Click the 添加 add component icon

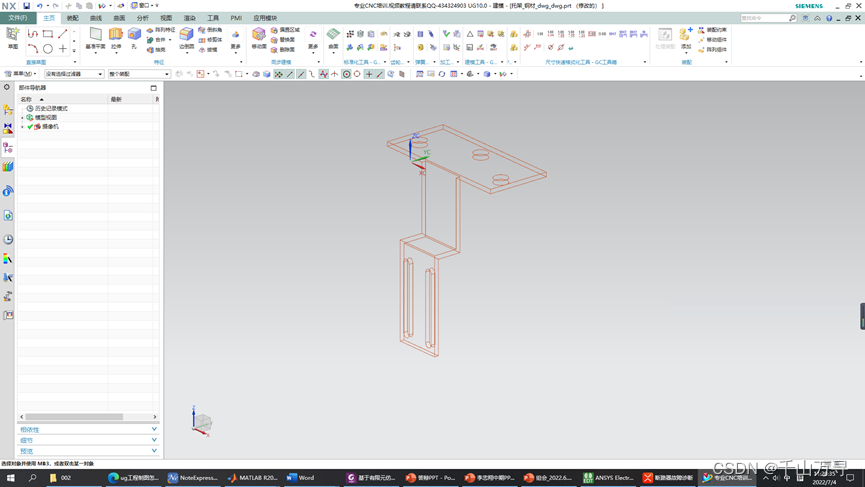point(686,35)
